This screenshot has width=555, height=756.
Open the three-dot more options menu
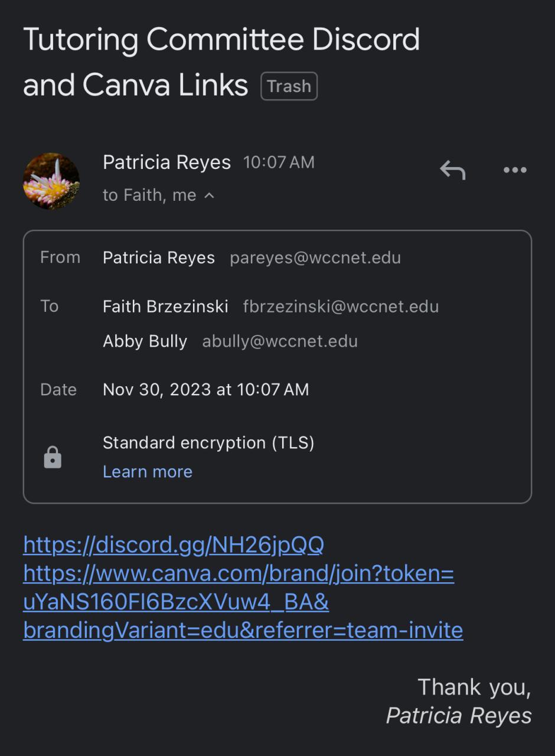coord(515,170)
